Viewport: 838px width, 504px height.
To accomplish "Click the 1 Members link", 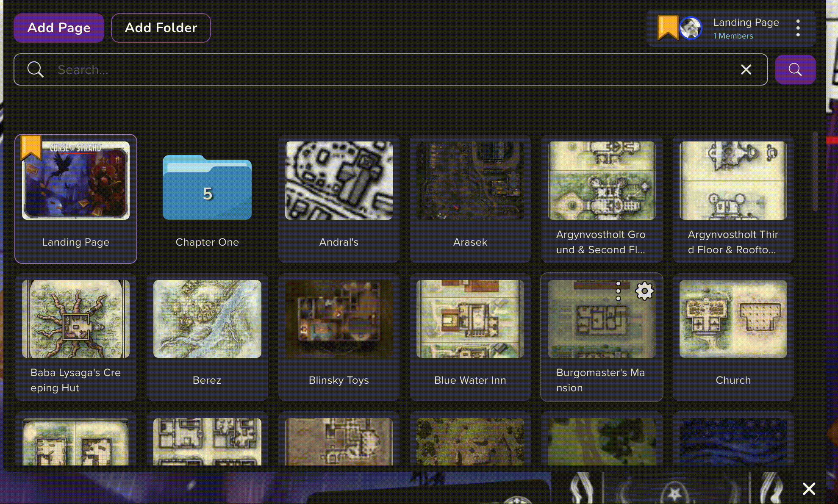I will (733, 36).
